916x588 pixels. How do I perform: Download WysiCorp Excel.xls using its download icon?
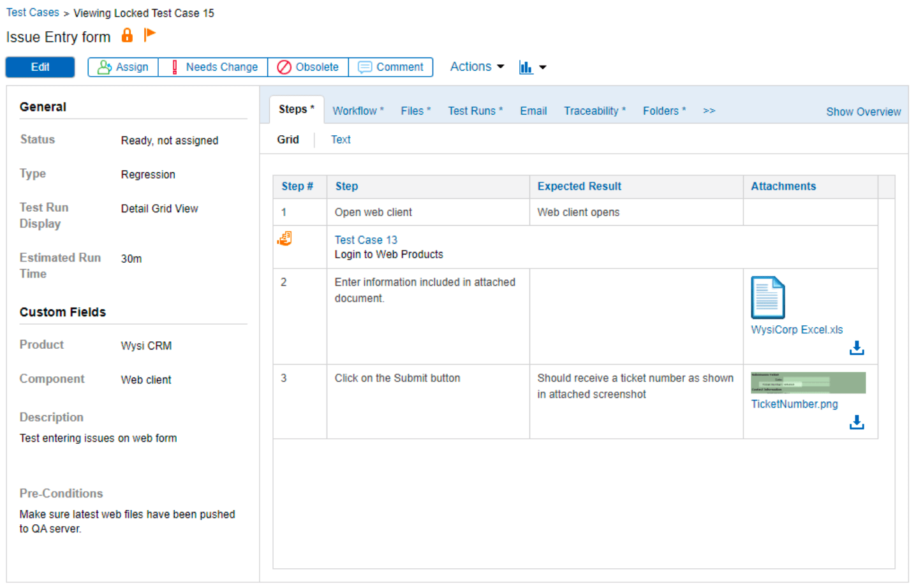point(857,348)
